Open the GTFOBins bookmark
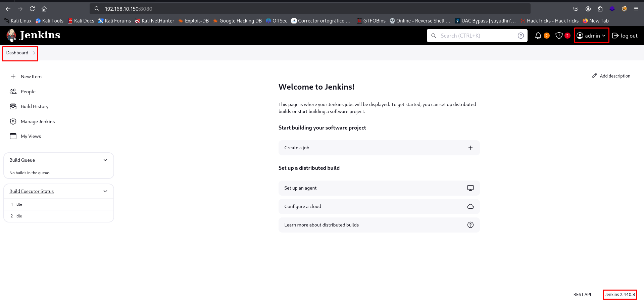Screen dimensions: 644x302 pyautogui.click(x=371, y=21)
